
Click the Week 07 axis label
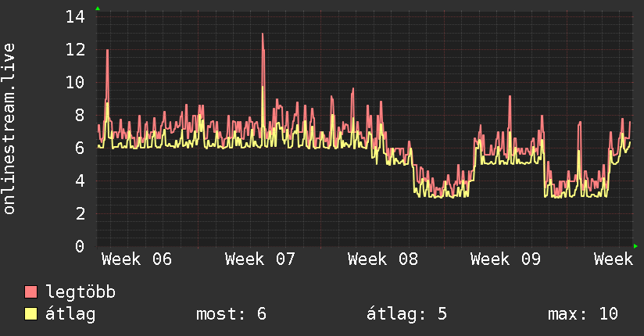[x=259, y=259]
